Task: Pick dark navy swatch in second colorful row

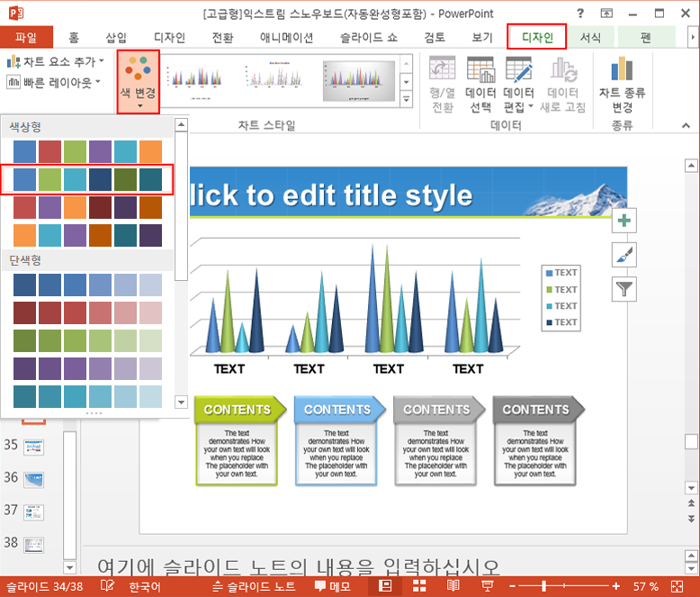Action: click(x=100, y=179)
